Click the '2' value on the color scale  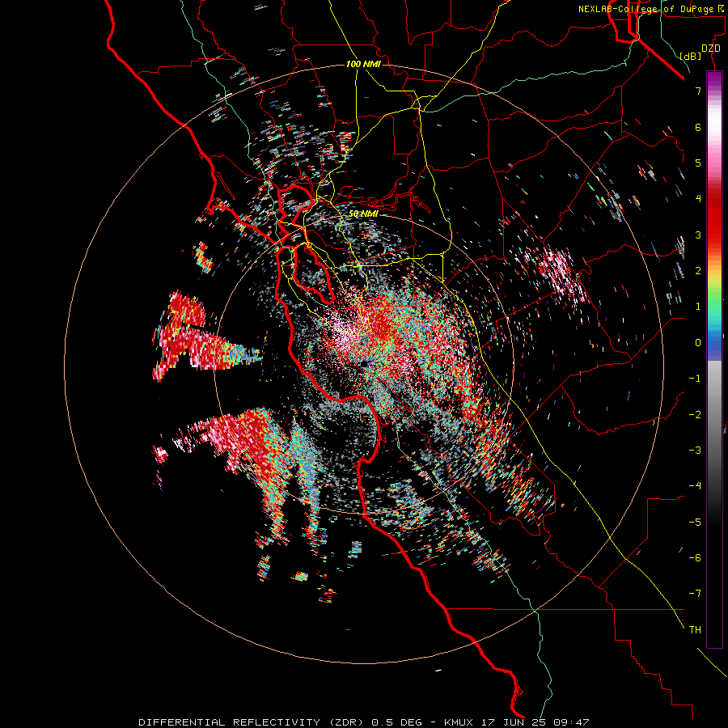698,271
